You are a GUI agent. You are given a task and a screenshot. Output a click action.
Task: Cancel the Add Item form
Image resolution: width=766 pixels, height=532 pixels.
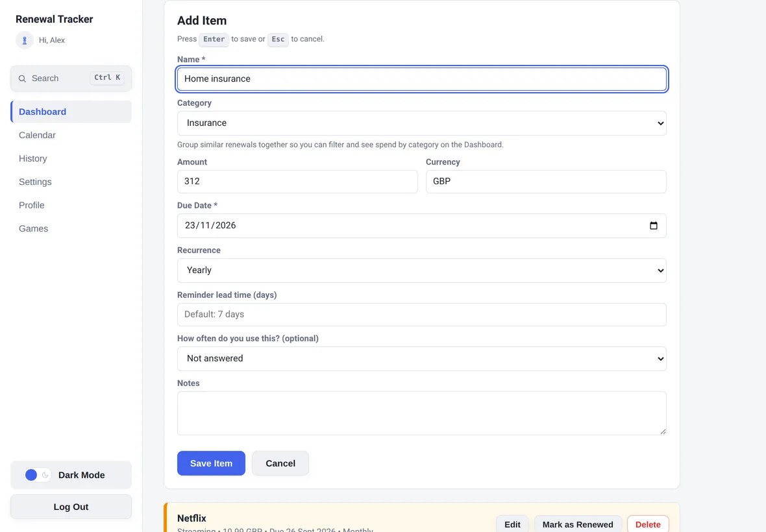pyautogui.click(x=280, y=463)
